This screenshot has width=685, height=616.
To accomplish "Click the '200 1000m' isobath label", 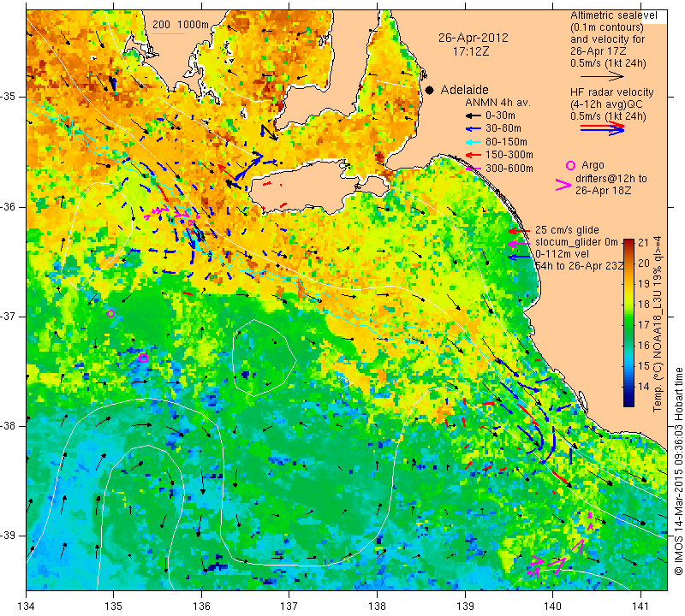I will [x=181, y=25].
